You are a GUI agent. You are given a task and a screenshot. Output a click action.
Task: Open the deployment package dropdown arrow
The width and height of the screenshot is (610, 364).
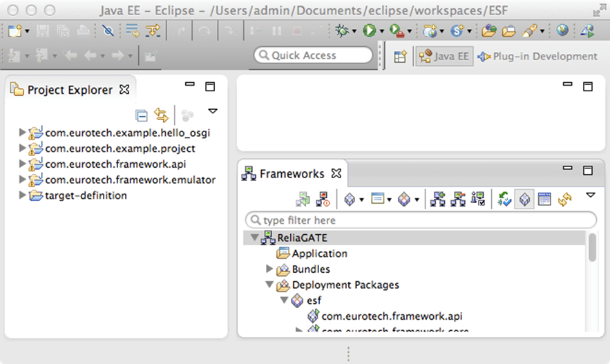pos(417,200)
